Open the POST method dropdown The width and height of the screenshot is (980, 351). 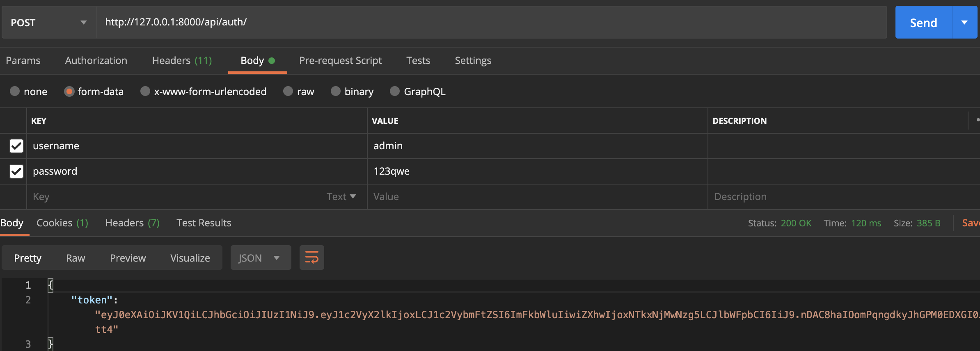pyautogui.click(x=49, y=23)
